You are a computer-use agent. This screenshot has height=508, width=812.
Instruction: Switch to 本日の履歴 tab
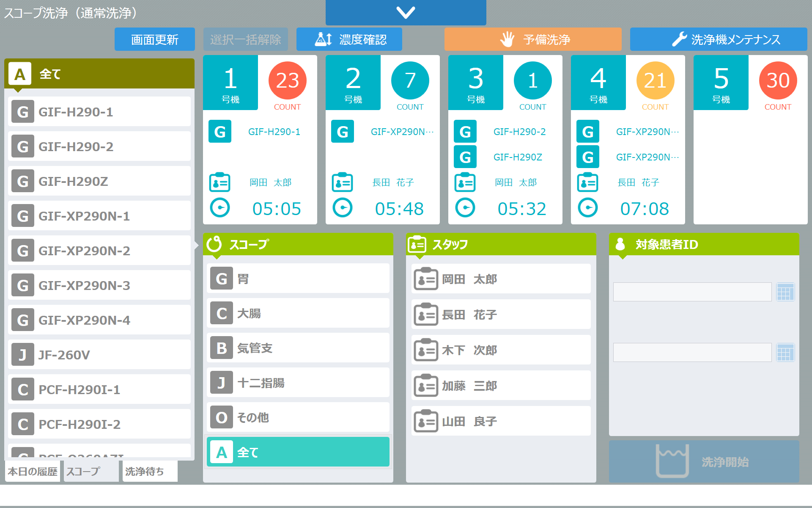pos(33,471)
